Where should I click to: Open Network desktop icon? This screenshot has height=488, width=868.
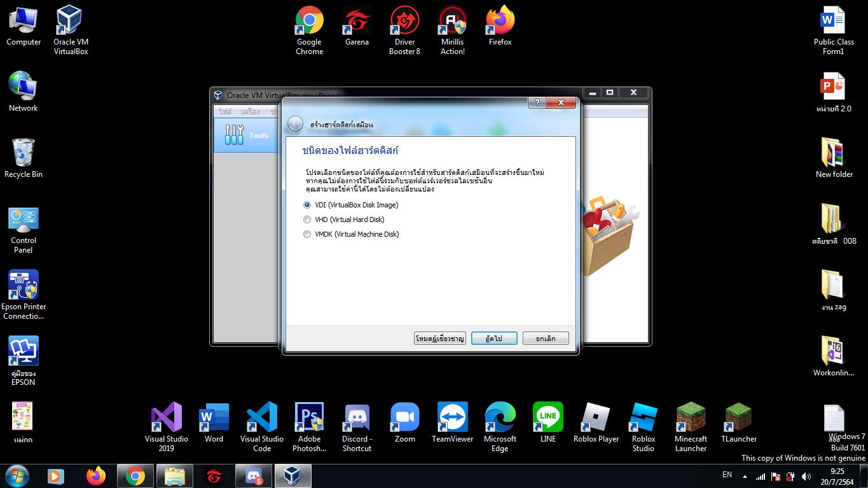pyautogui.click(x=24, y=92)
